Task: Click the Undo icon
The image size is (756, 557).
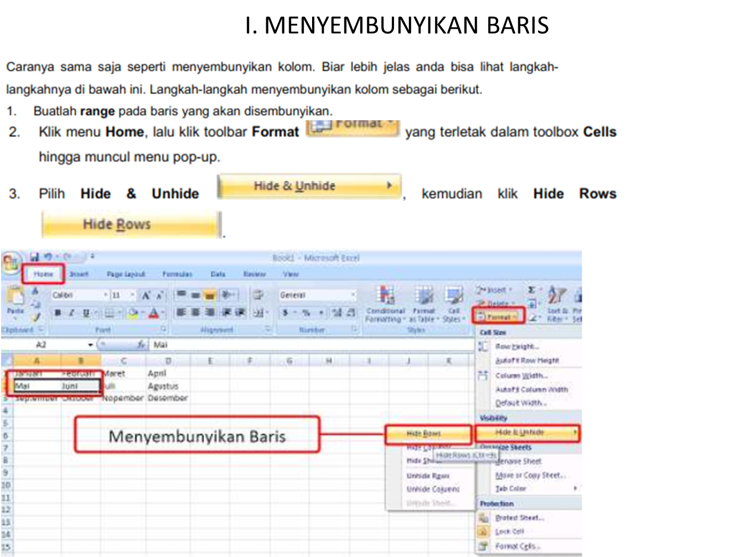Action: pos(48,255)
